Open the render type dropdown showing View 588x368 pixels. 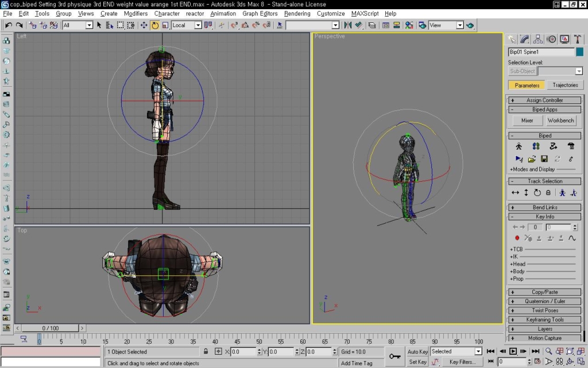tap(446, 25)
